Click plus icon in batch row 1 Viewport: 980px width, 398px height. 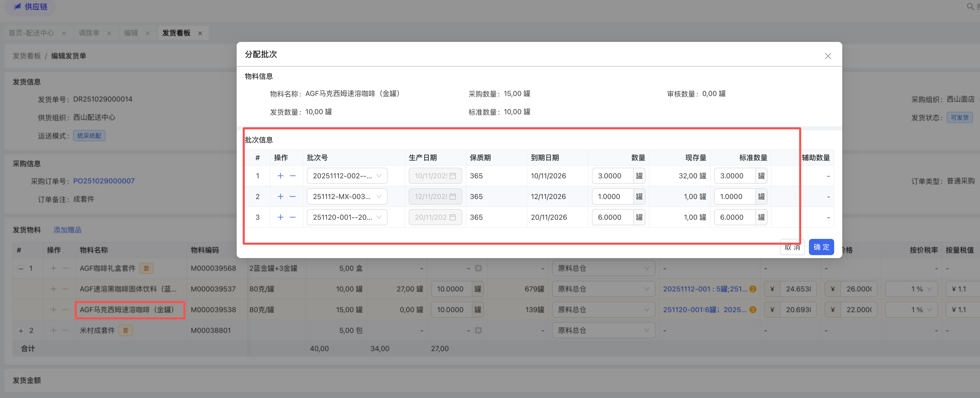coord(280,176)
